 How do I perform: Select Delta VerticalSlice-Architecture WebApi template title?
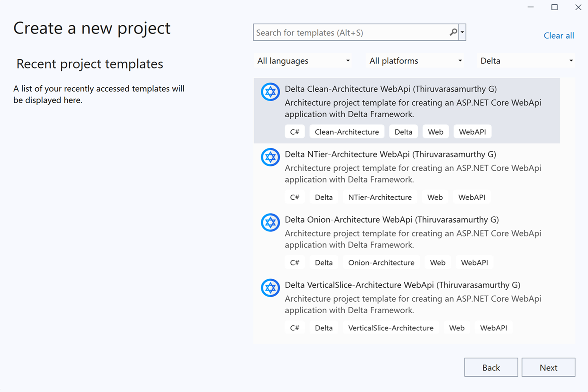point(402,285)
